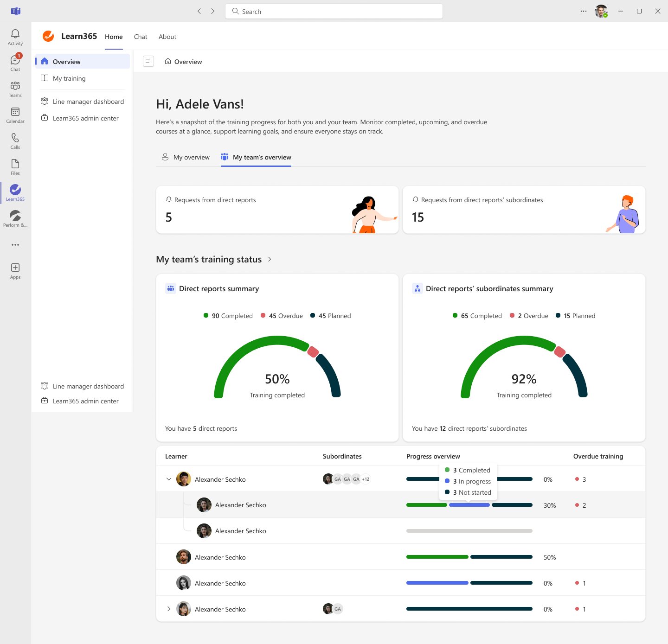Click the blue in-progress bar segment
The height and width of the screenshot is (644, 668).
[x=469, y=505]
